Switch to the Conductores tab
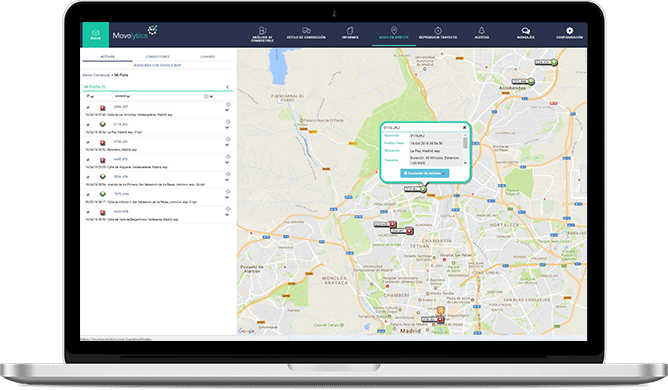The image size is (668, 390). [x=158, y=57]
